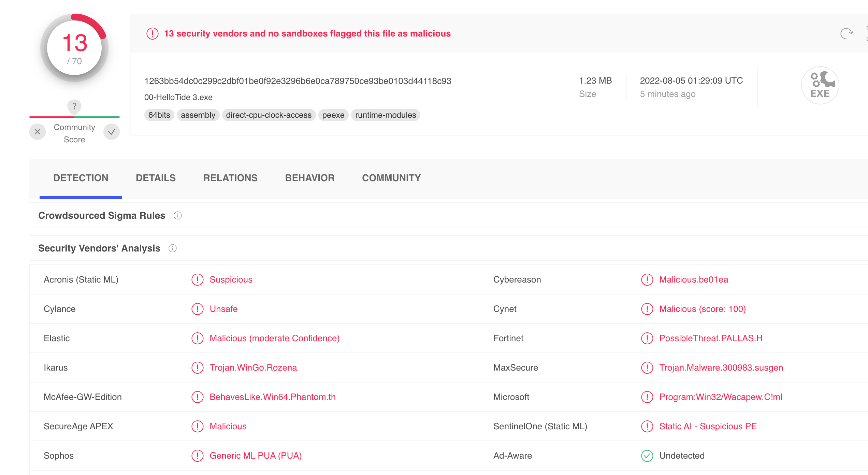This screenshot has width=868, height=475.
Task: Collapse the Security Vendors' Analysis section
Action: [x=99, y=248]
